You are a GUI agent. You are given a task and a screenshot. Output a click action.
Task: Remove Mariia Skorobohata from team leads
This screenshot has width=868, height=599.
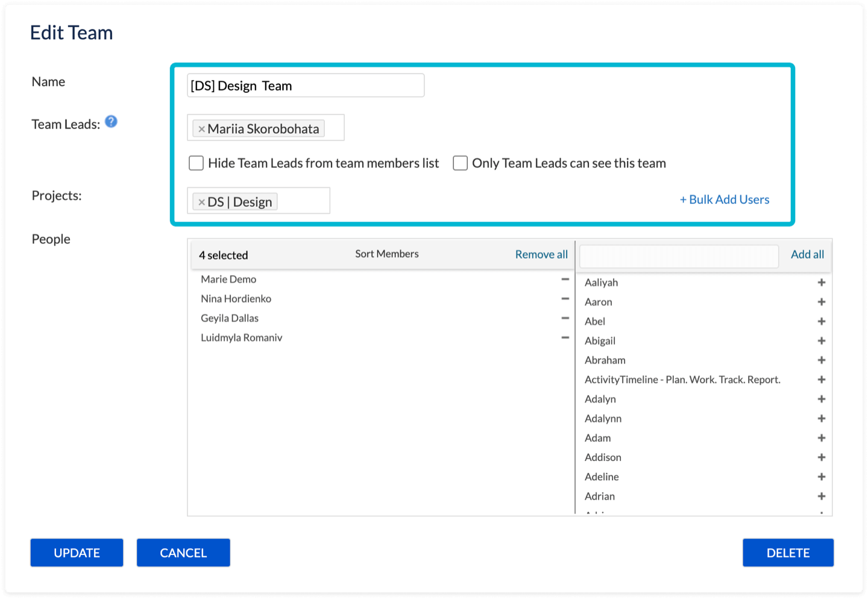click(201, 129)
